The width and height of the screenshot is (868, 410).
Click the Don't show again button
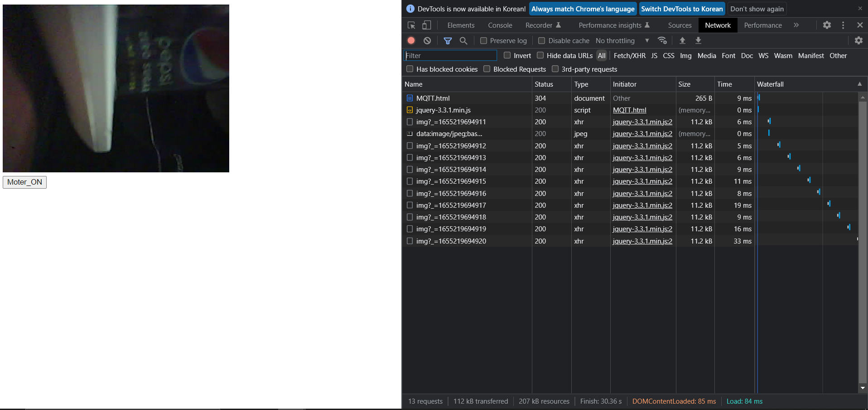point(757,9)
